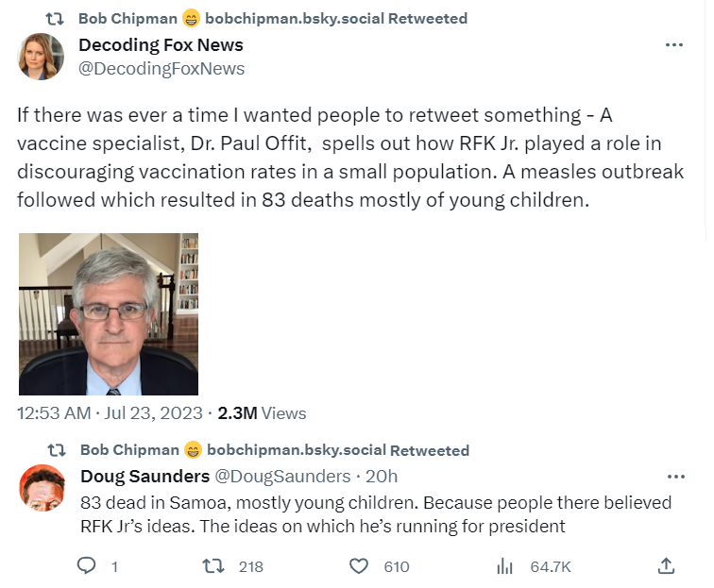Open the view analytics bar chart icon
Viewport: 714px width, 588px height.
(504, 566)
